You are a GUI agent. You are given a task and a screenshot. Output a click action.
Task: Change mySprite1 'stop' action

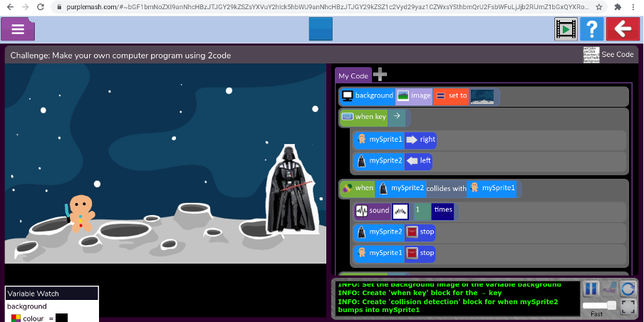(x=420, y=254)
